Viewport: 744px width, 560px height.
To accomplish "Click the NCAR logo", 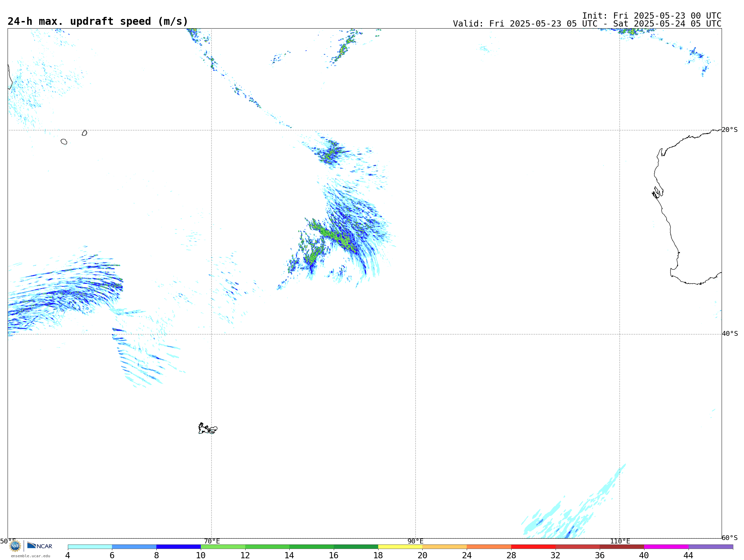I will pyautogui.click(x=40, y=546).
